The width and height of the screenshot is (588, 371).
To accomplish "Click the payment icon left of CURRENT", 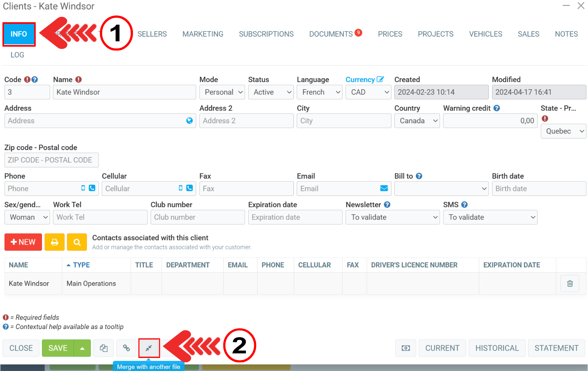I will pyautogui.click(x=406, y=348).
